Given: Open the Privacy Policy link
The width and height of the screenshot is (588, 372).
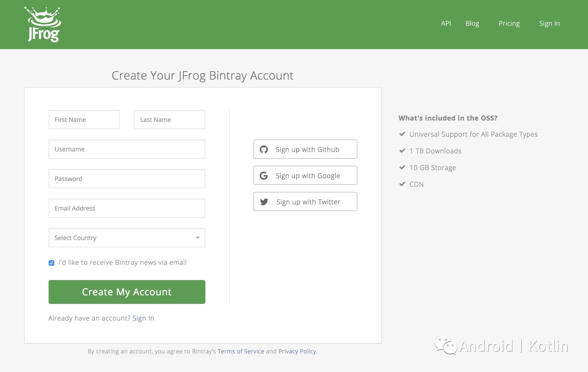Looking at the screenshot, I should (x=297, y=351).
